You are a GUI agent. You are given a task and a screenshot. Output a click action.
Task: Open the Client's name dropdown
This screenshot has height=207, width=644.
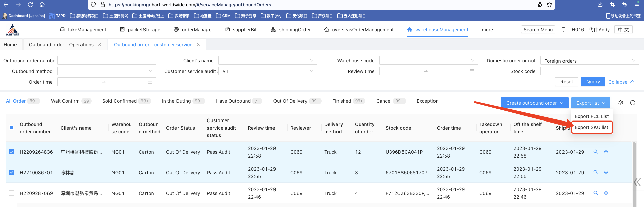(267, 61)
